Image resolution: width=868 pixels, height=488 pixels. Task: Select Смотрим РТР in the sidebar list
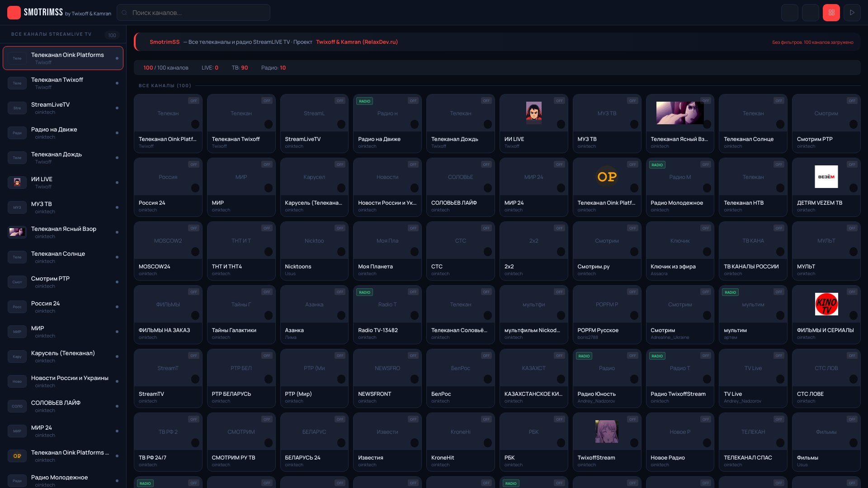pyautogui.click(x=63, y=282)
